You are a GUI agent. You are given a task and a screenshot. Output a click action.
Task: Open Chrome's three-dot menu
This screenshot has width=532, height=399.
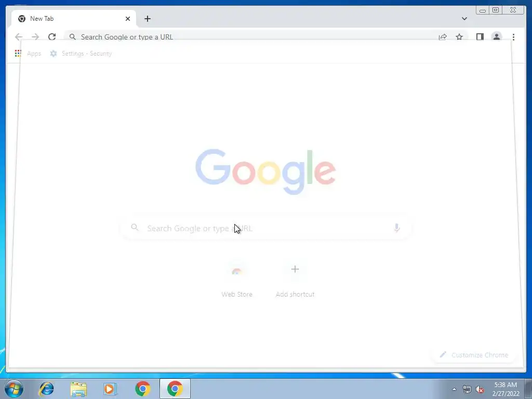[513, 37]
